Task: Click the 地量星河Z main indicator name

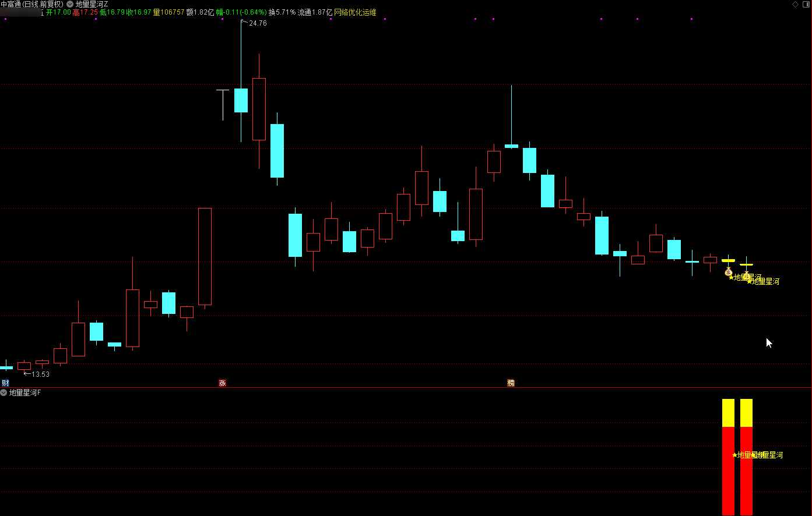Action: pos(92,4)
